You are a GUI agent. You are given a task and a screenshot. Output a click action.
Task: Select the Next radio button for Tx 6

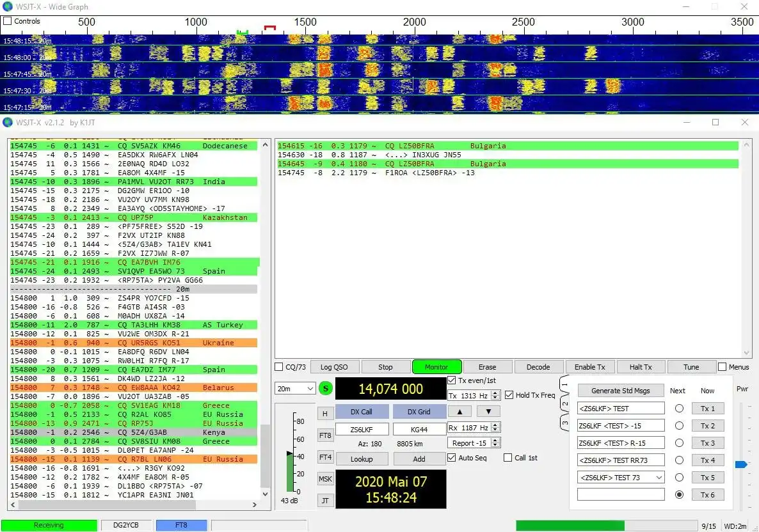pyautogui.click(x=679, y=495)
